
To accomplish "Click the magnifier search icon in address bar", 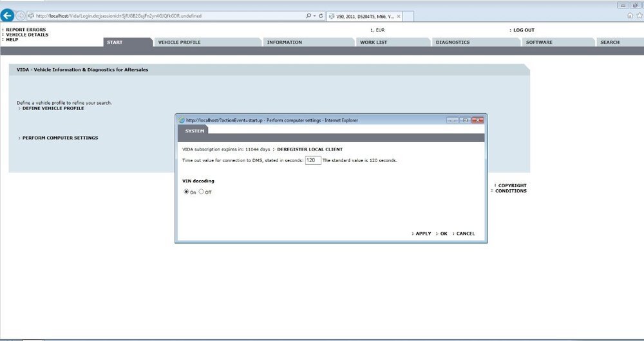I will pyautogui.click(x=308, y=15).
